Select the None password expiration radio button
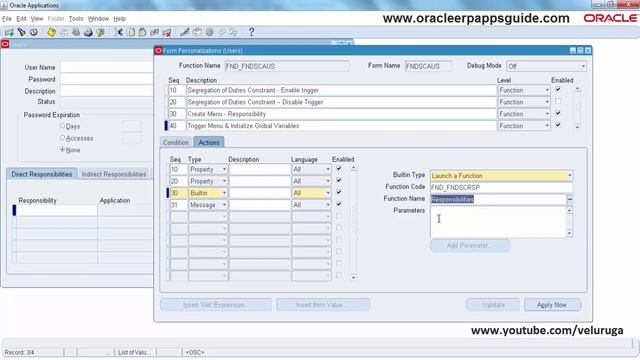The width and height of the screenshot is (640, 360). [62, 150]
